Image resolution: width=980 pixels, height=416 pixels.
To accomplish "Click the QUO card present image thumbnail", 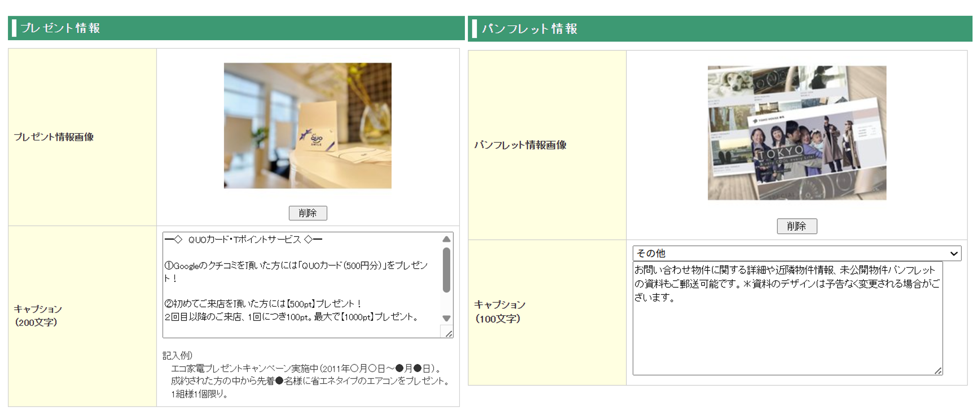I will pos(307,125).
